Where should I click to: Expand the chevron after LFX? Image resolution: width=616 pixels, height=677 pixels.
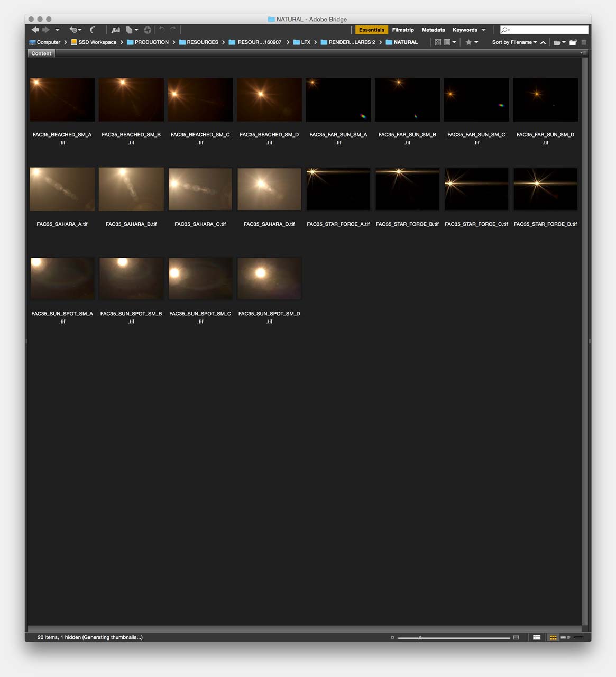tap(315, 42)
